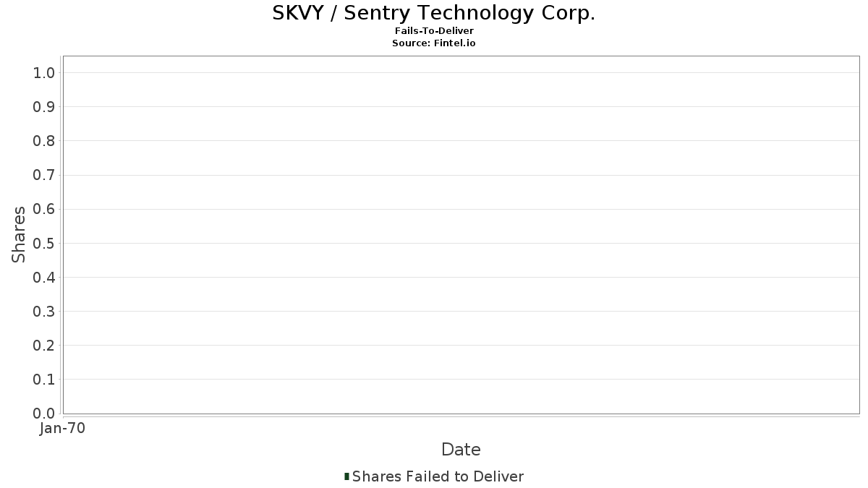Click the 0.8 value on the y-axis
This screenshot has width=868, height=488.
click(x=44, y=141)
